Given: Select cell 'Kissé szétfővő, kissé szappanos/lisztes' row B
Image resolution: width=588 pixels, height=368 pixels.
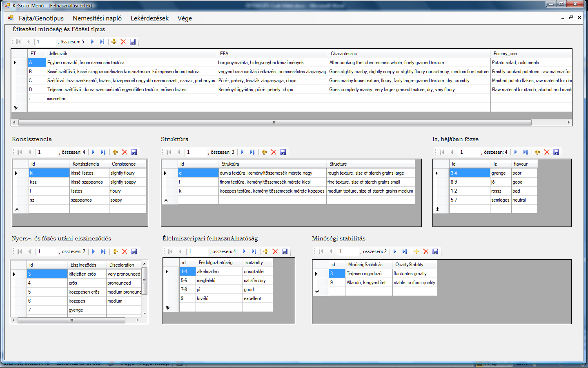Looking at the screenshot, I should (131, 72).
